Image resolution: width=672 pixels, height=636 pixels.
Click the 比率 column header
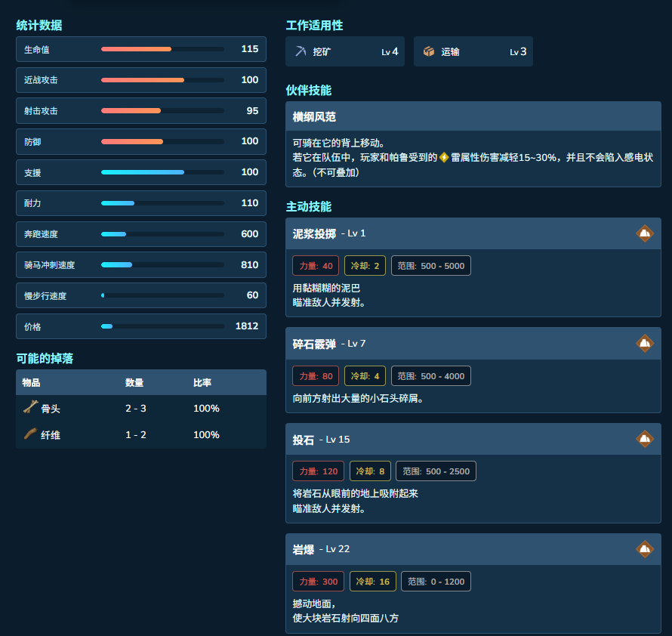click(202, 382)
